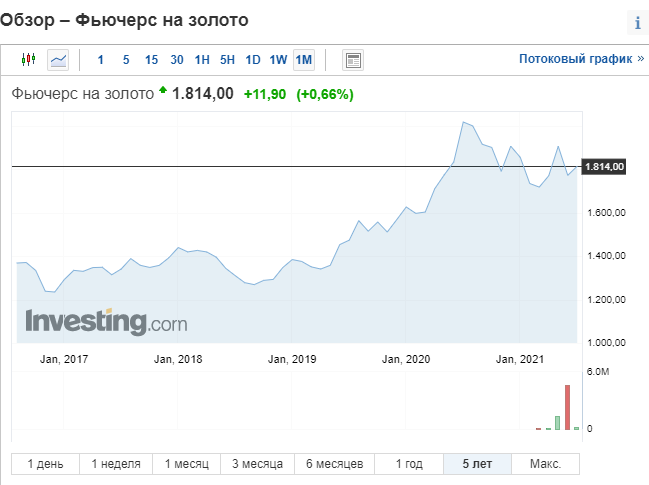This screenshot has height=485, width=649.
Task: Click the tallest green volume bar
Action: pyautogui.click(x=558, y=423)
